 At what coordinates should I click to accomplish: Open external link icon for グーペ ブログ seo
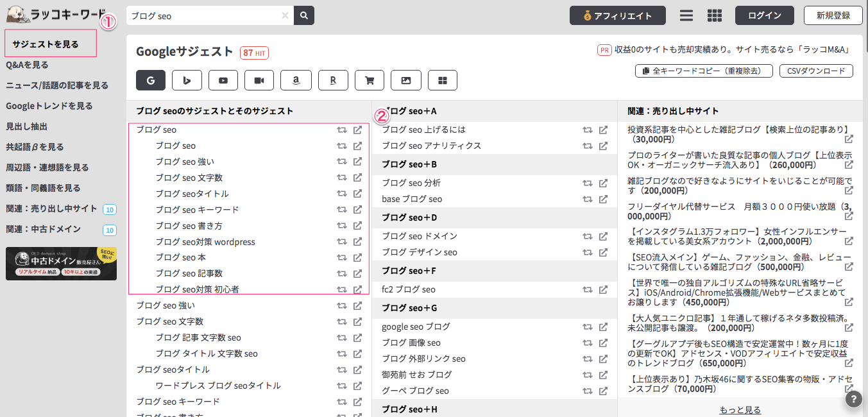(604, 391)
